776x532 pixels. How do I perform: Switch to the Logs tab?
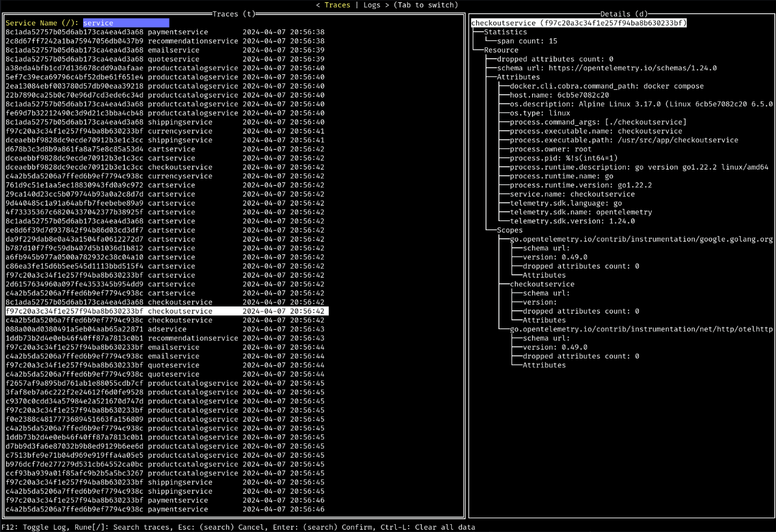[x=371, y=5]
